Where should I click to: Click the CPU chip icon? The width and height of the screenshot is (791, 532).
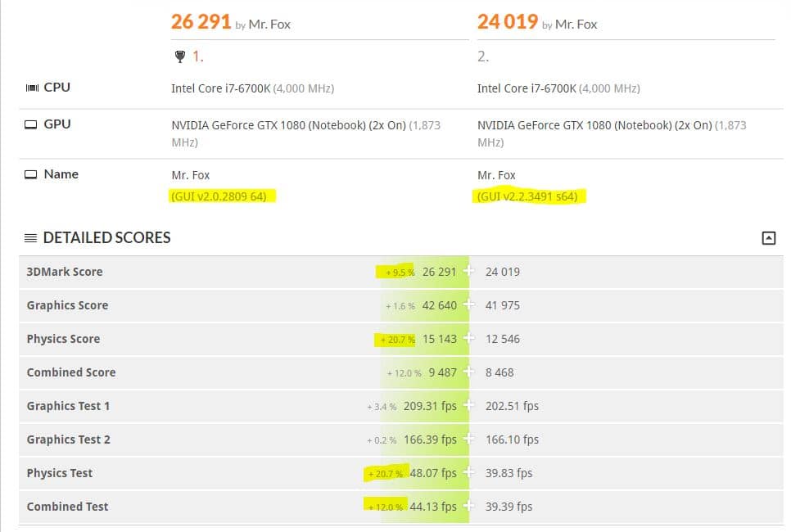[x=32, y=88]
